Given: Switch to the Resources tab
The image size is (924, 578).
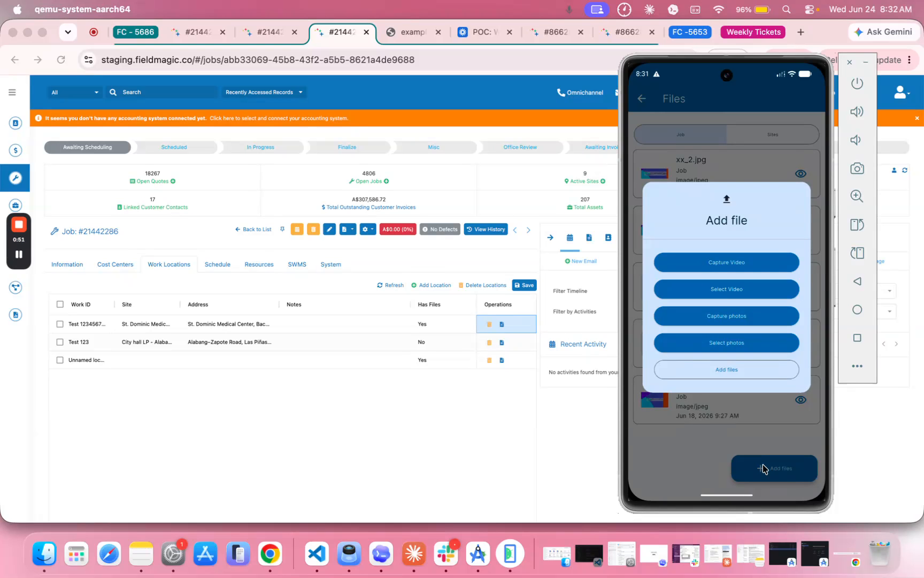Looking at the screenshot, I should [259, 264].
